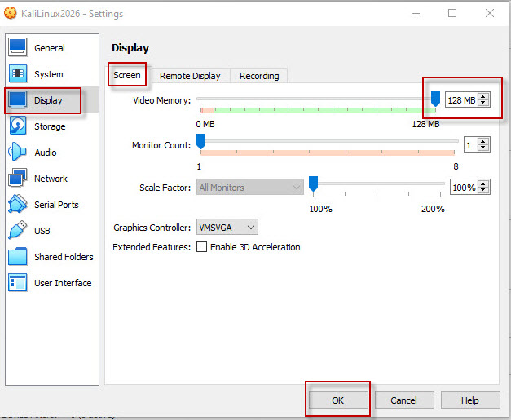Decrease video memory with down arrow

pyautogui.click(x=483, y=103)
